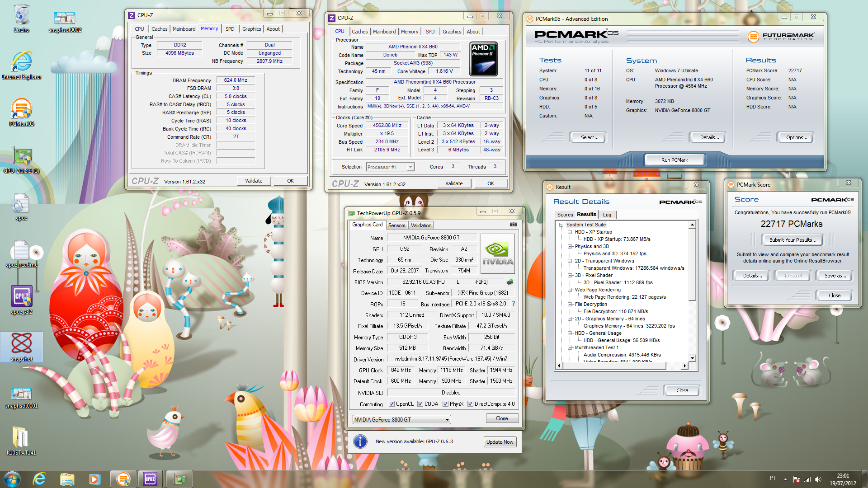868x488 pixels.
Task: Click result tree horizontal scroll right arrow
Action: click(x=684, y=366)
